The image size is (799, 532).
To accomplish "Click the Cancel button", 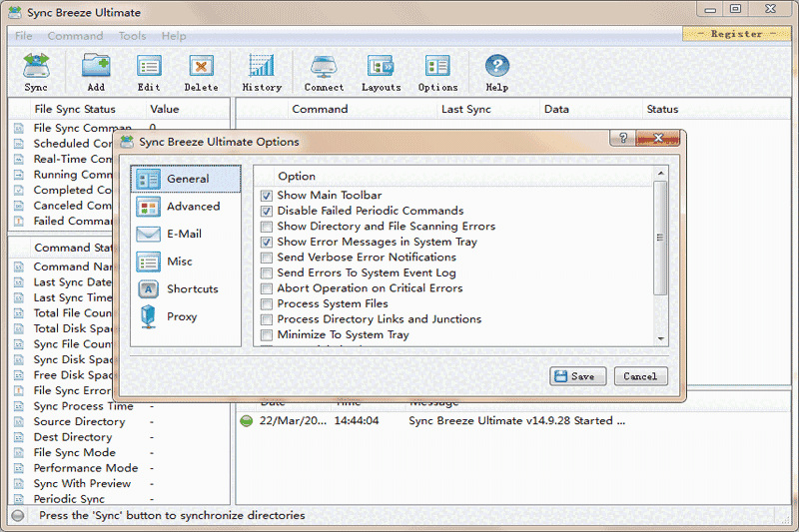I will (x=640, y=376).
